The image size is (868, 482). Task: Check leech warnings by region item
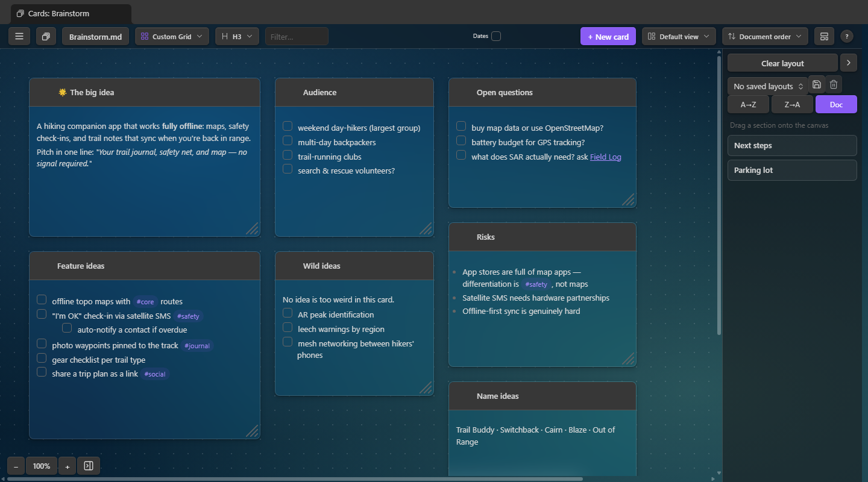(x=288, y=327)
